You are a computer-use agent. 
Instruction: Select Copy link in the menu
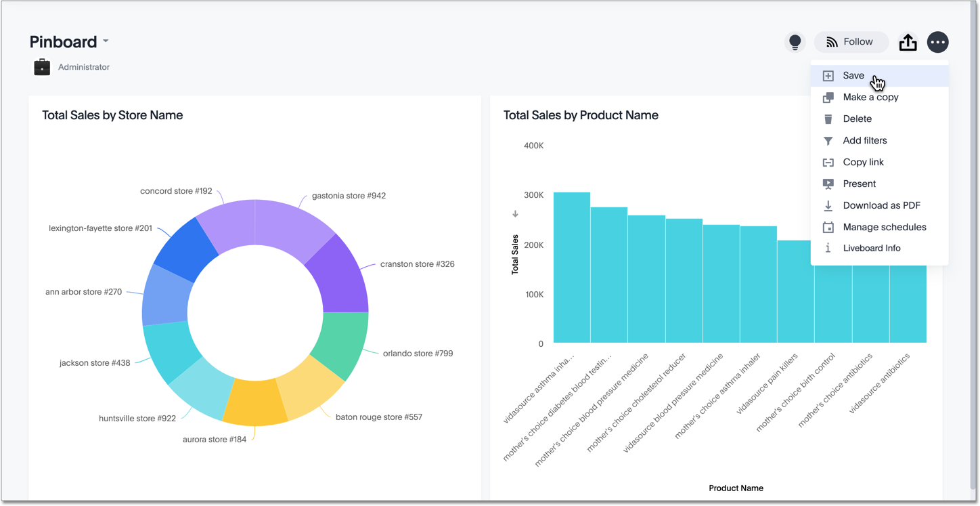point(863,163)
